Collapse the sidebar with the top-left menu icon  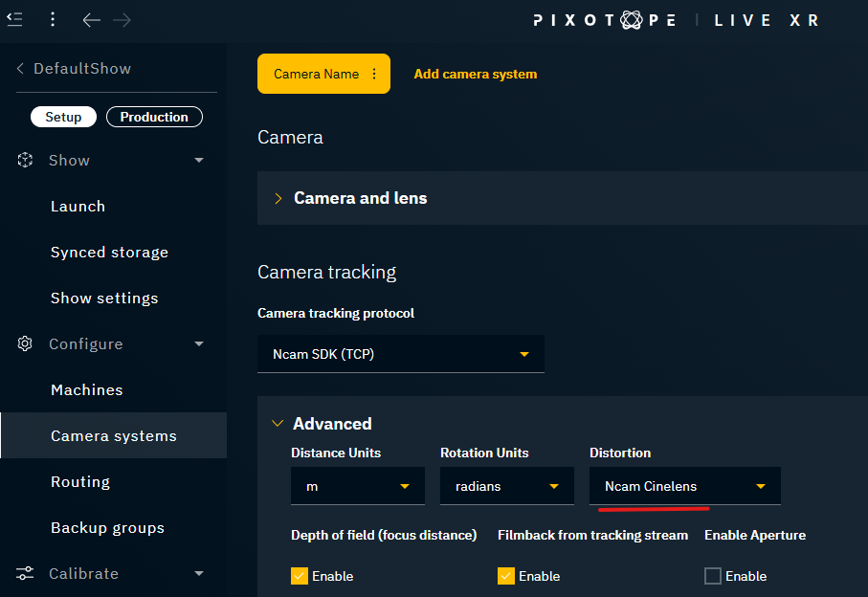(x=15, y=19)
